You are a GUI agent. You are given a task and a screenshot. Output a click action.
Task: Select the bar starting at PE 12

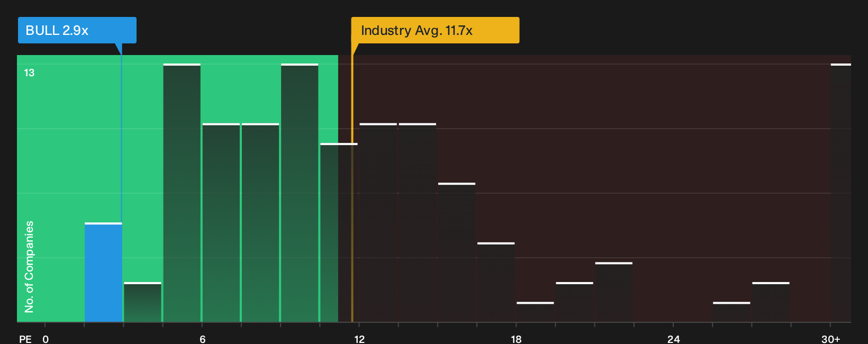[x=378, y=223]
